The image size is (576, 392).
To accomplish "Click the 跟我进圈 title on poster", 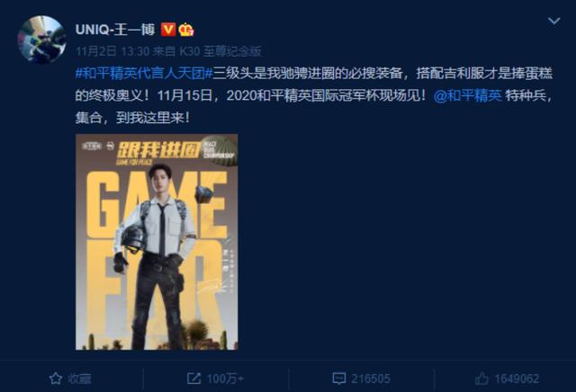I will click(158, 149).
